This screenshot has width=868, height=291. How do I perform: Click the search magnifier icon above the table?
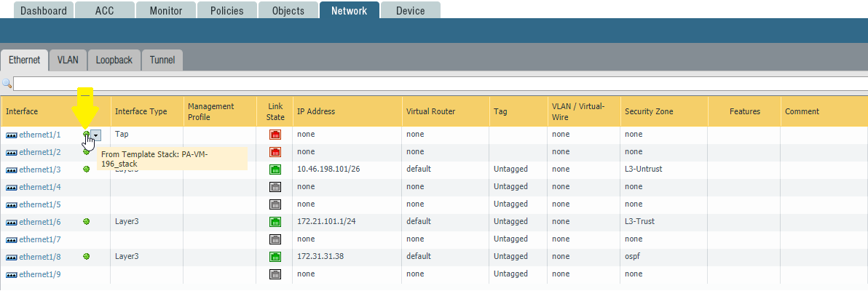tap(7, 84)
